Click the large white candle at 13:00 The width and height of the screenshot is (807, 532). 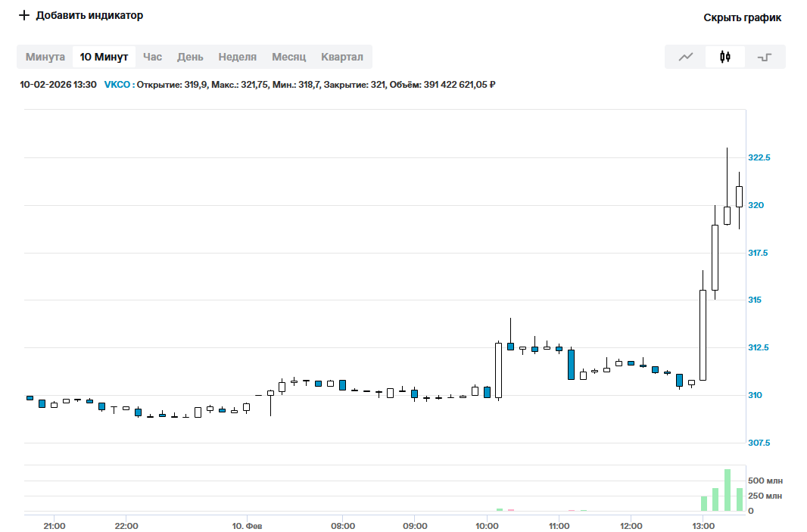click(x=703, y=334)
